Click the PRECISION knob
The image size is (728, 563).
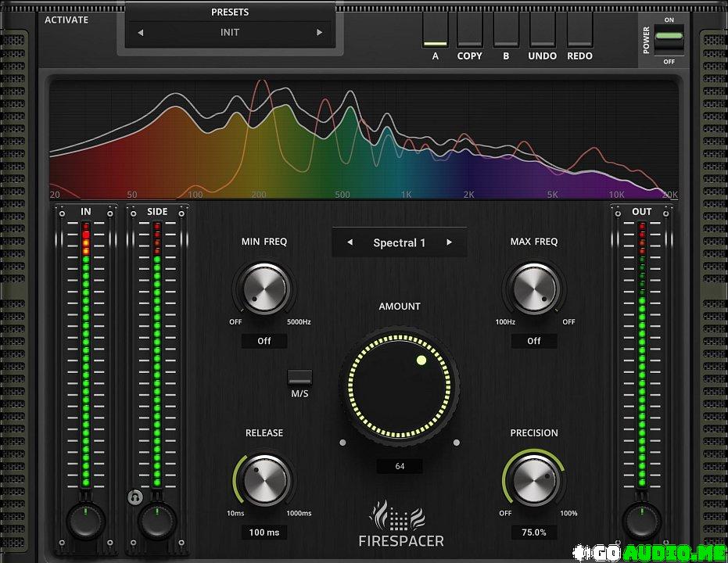coord(534,480)
